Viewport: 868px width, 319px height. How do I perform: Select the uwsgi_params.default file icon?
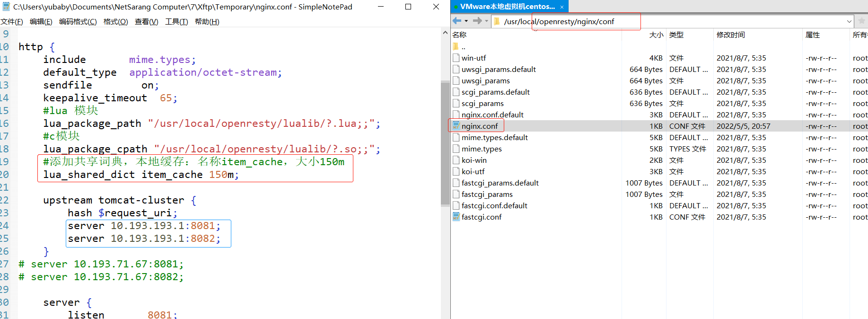click(x=456, y=69)
